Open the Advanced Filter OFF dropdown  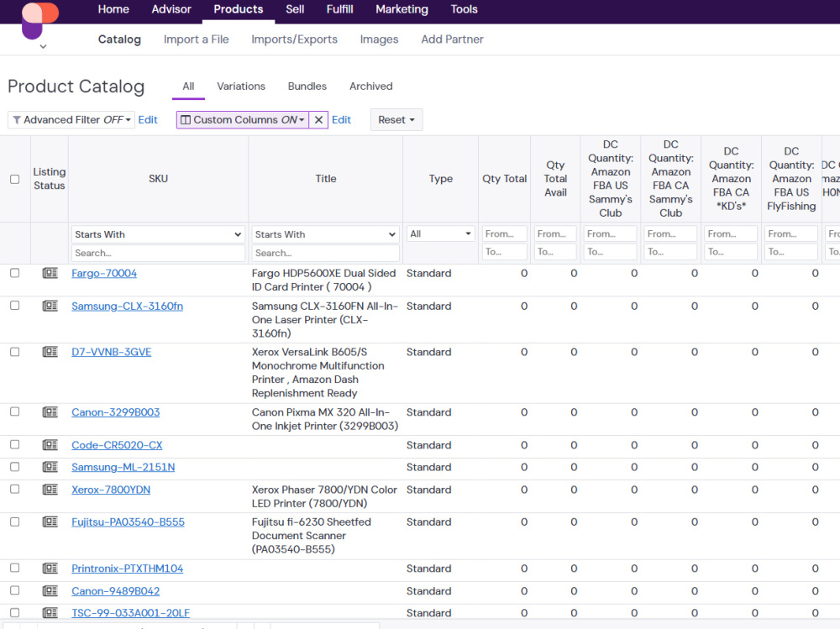click(x=71, y=120)
